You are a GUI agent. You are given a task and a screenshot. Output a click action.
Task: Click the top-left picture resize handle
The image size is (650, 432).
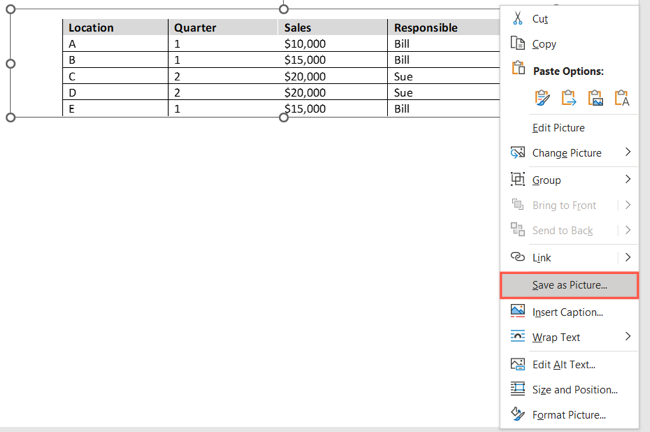click(11, 9)
